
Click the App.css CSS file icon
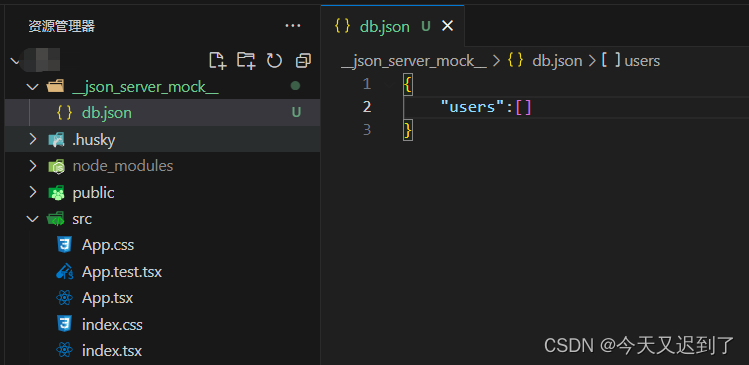coord(64,245)
